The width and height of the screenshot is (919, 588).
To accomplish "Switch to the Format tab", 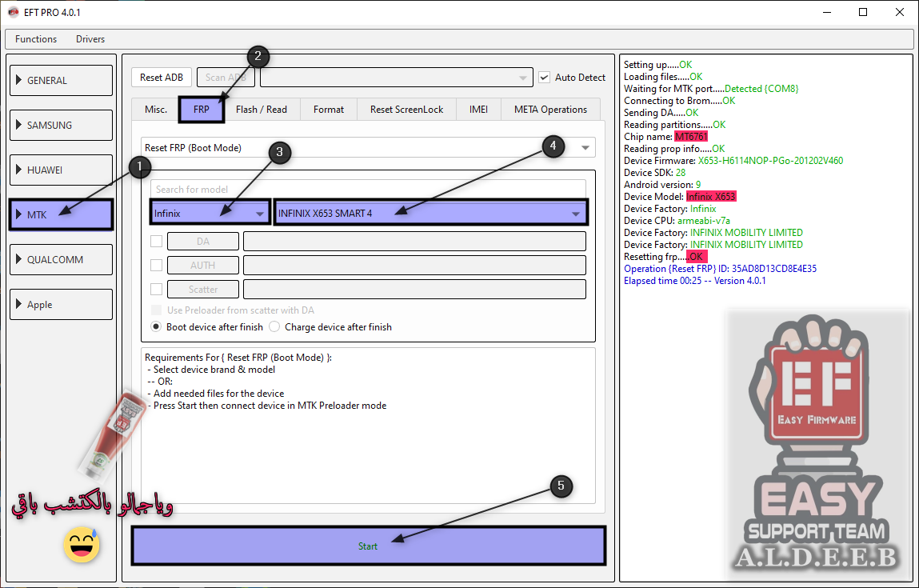I will click(329, 110).
